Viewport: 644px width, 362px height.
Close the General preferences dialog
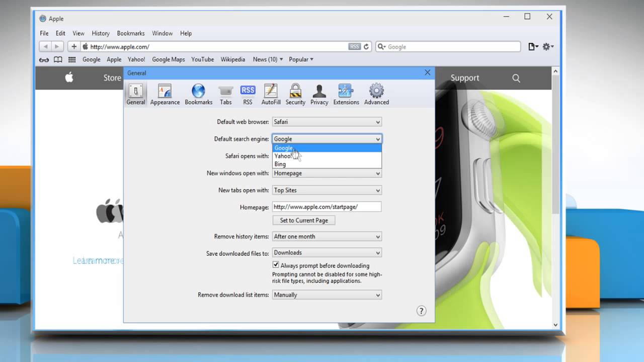(428, 72)
